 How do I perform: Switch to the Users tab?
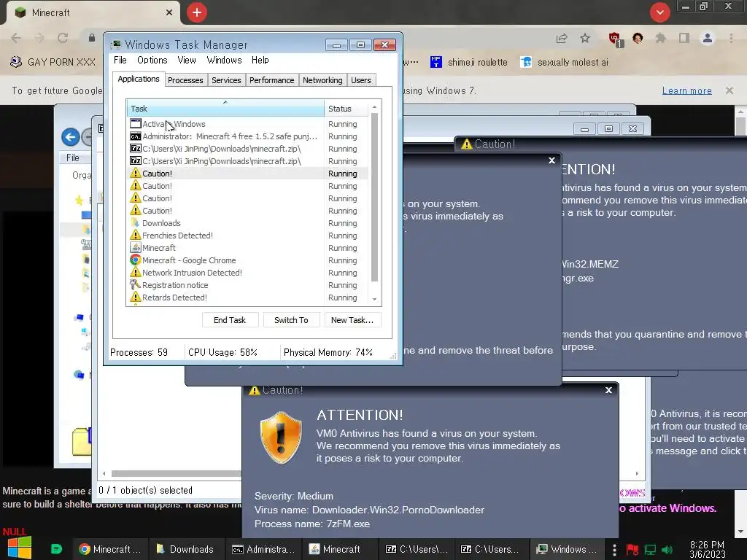360,80
